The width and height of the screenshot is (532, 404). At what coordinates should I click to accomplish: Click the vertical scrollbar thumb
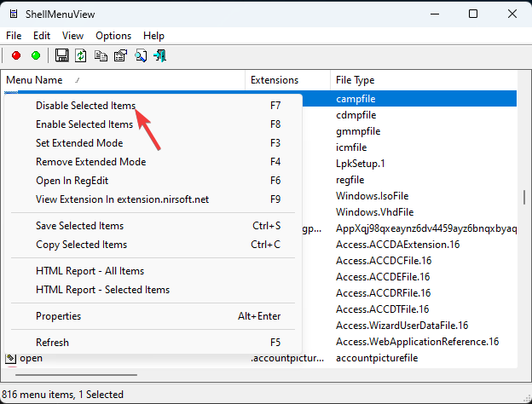click(523, 198)
